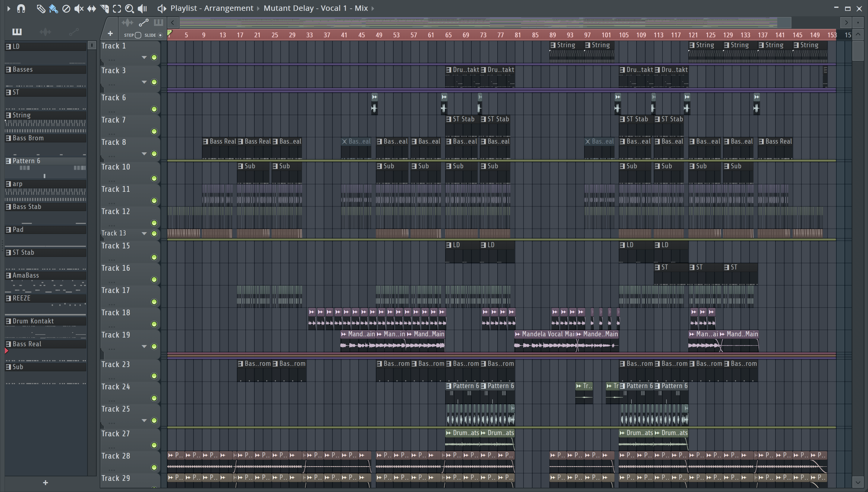Screen dimensions: 868x492
Task: Add a new pattern with the picker plus
Action: (46, 483)
